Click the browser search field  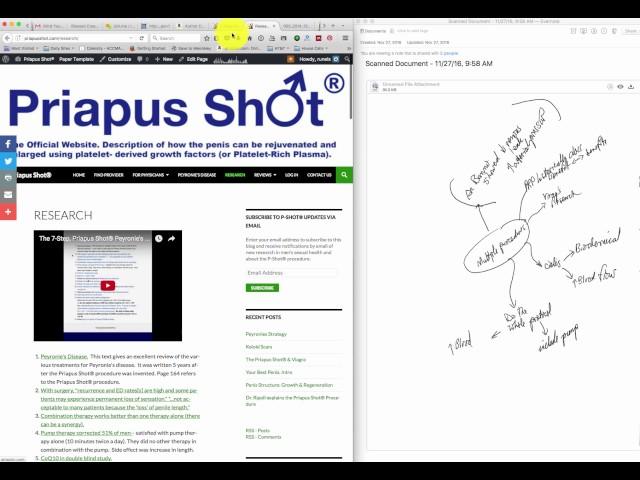coord(176,38)
